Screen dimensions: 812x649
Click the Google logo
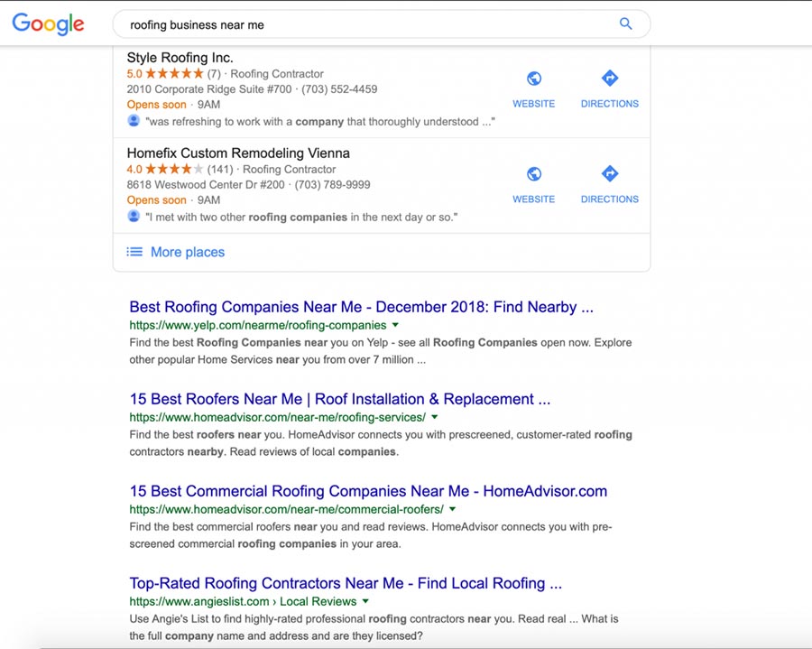pyautogui.click(x=48, y=23)
